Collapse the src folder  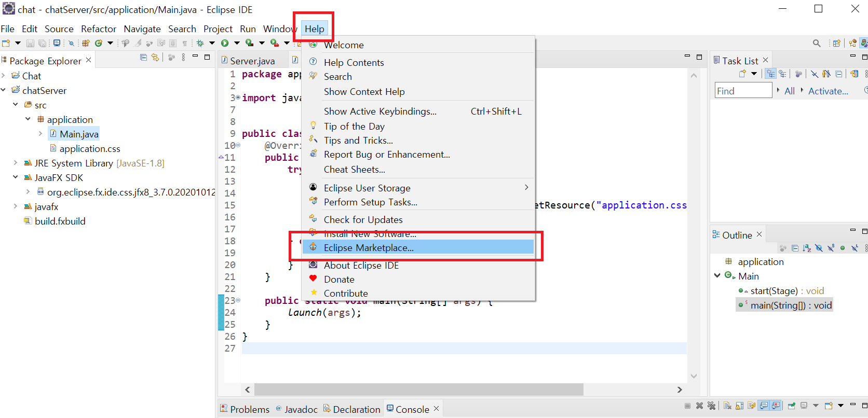tap(16, 105)
